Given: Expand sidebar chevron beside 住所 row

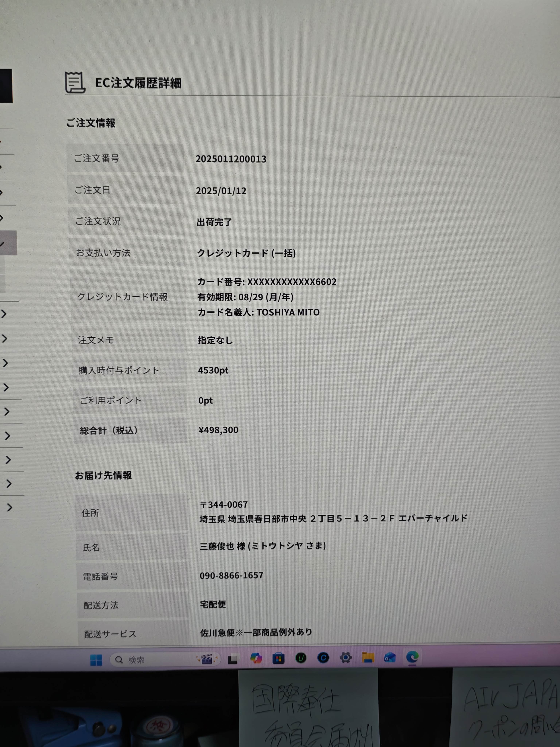Looking at the screenshot, I should (x=9, y=507).
